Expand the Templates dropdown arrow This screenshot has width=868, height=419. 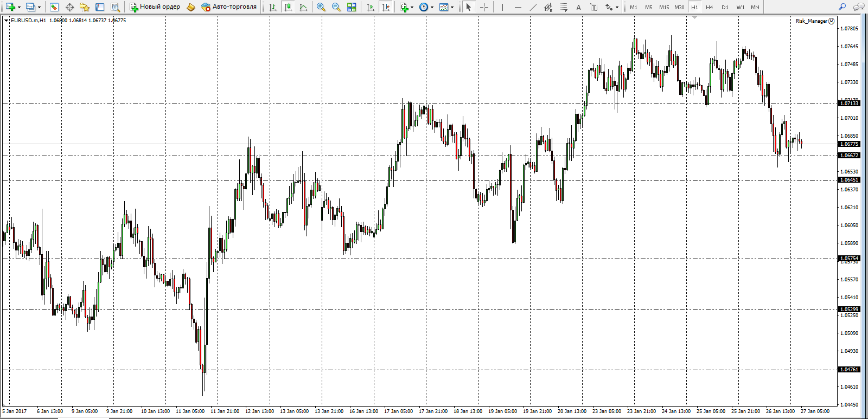pos(452,8)
